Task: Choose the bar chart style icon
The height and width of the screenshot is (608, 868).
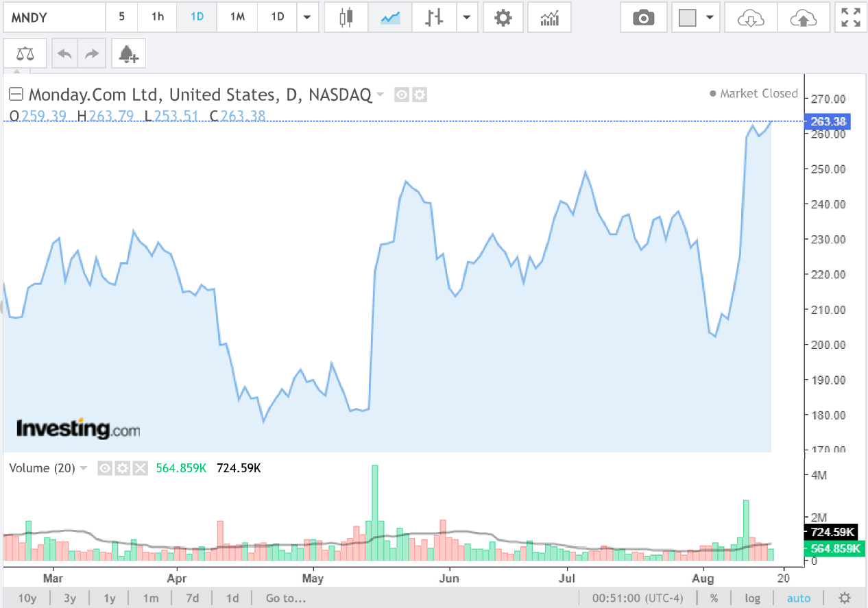Action: pos(434,17)
